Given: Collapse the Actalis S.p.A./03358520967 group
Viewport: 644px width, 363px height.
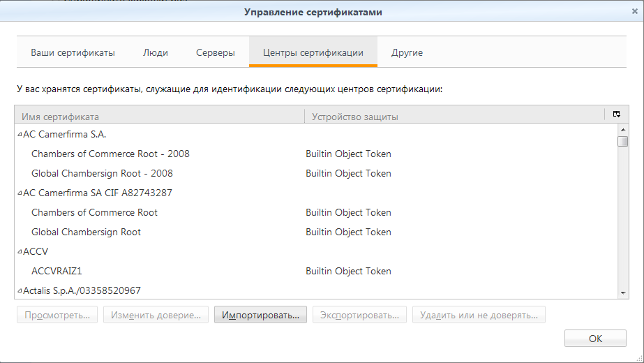Looking at the screenshot, I should [20, 291].
